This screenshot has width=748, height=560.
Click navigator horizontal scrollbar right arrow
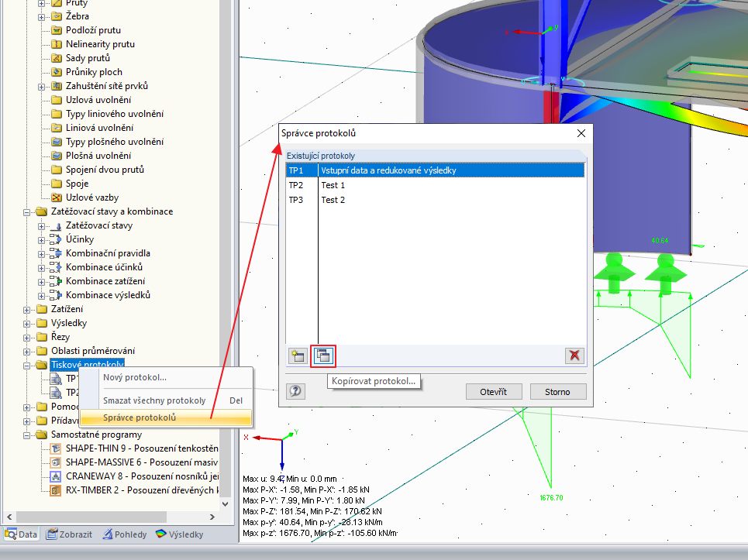pyautogui.click(x=212, y=517)
